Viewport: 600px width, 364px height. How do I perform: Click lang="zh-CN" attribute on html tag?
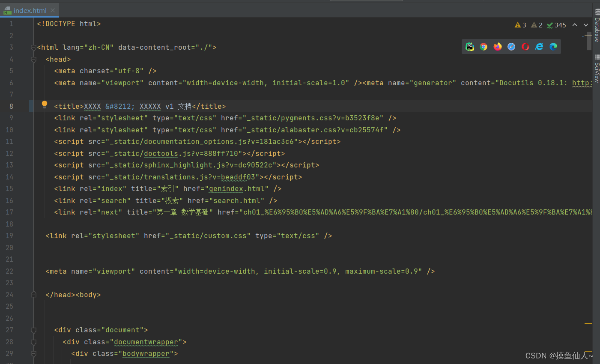point(88,47)
